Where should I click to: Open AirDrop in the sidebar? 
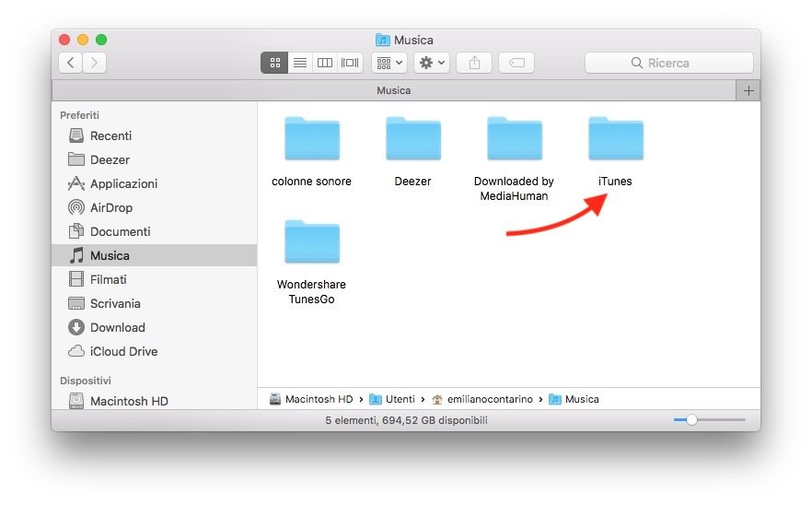coord(155,207)
